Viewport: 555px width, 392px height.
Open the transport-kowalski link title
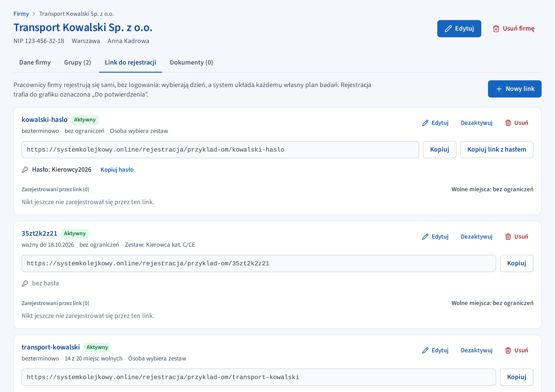click(51, 347)
